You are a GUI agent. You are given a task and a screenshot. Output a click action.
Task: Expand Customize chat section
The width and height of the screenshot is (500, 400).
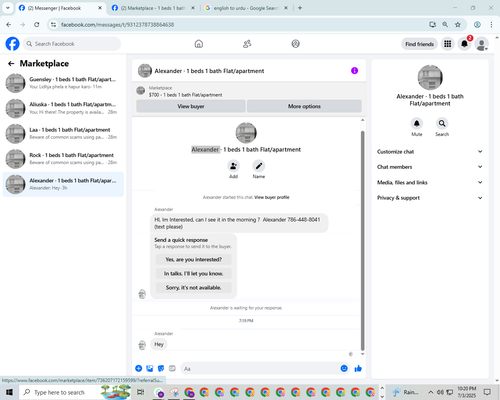430,152
